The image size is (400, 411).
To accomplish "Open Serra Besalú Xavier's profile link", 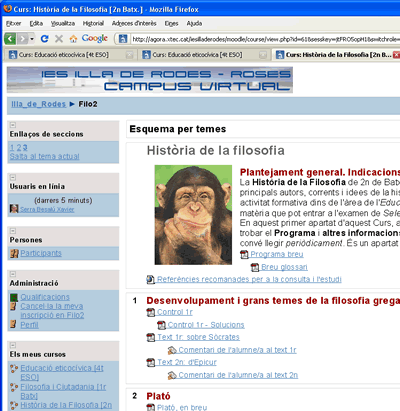I will (47, 209).
